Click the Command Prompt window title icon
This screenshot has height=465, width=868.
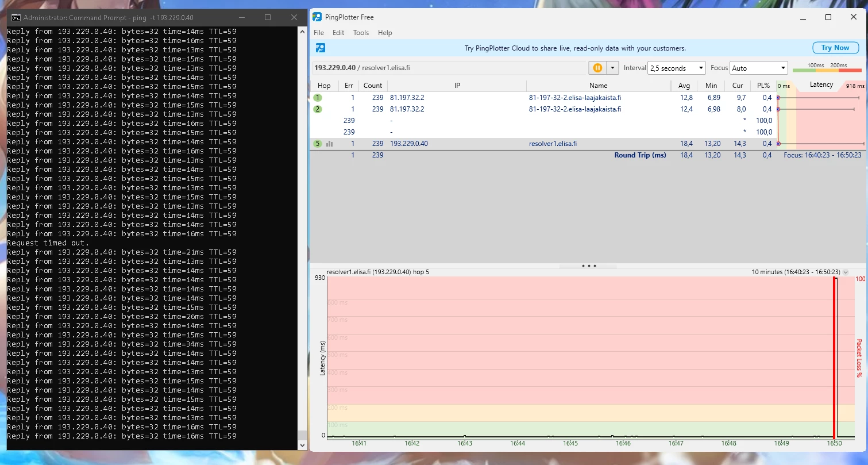click(17, 18)
